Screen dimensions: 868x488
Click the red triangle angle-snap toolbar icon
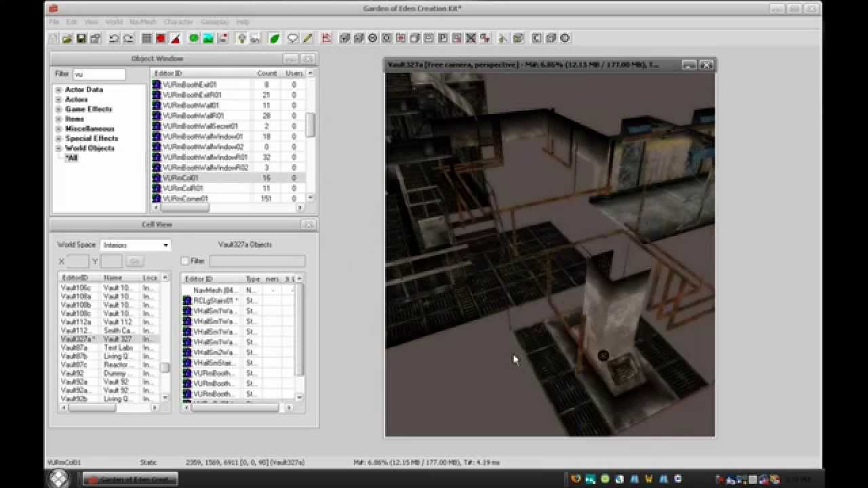[175, 39]
